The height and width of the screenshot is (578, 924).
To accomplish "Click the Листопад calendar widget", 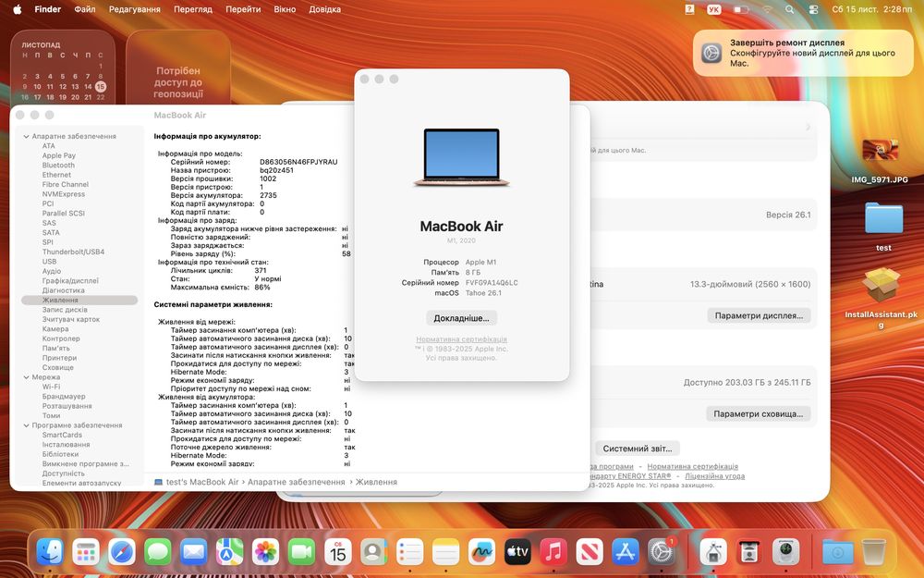I will point(63,68).
